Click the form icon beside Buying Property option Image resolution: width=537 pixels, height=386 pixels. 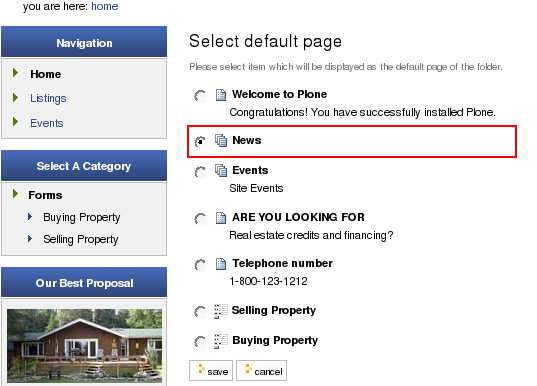221,341
